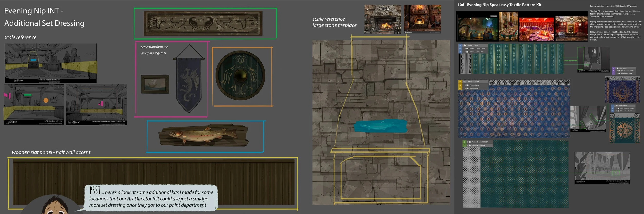Open the left stone fireplace reference photo
Screen dimensions: 644x214
pyautogui.click(x=383, y=19)
